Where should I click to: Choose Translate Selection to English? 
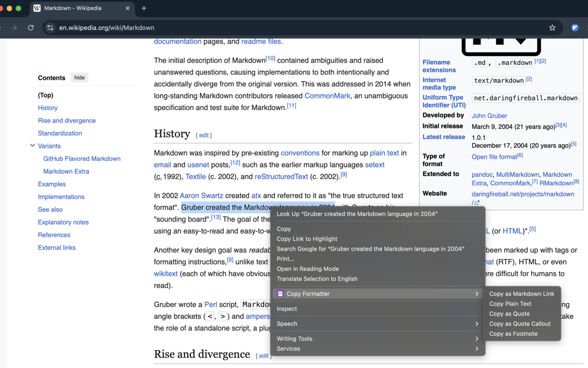coord(378,279)
